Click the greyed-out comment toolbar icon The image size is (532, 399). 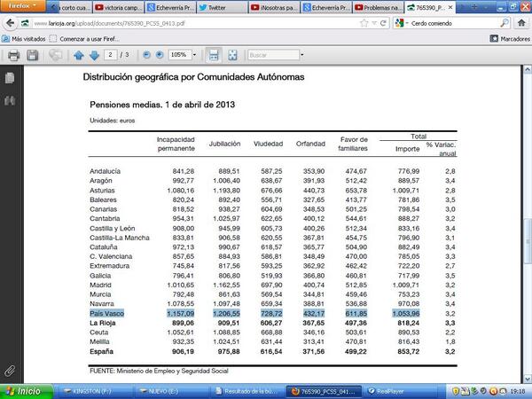(x=56, y=55)
